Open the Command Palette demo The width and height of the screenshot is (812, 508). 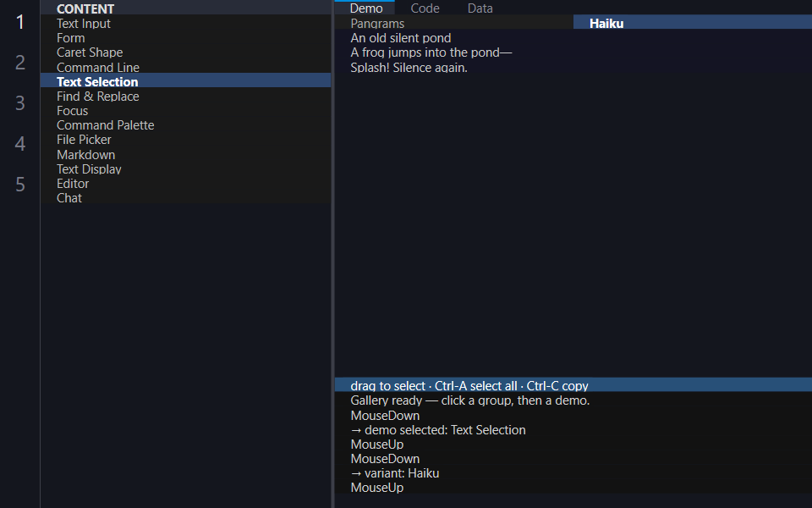185,125
